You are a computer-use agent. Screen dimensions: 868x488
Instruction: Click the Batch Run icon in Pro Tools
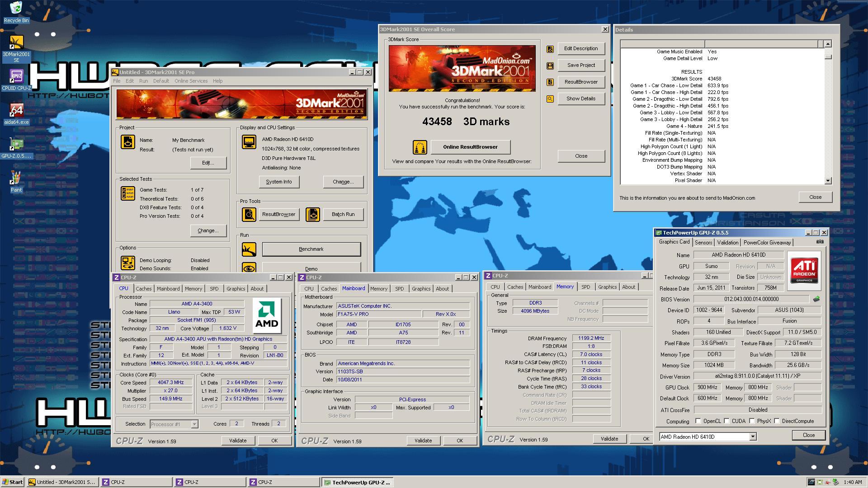click(x=313, y=214)
